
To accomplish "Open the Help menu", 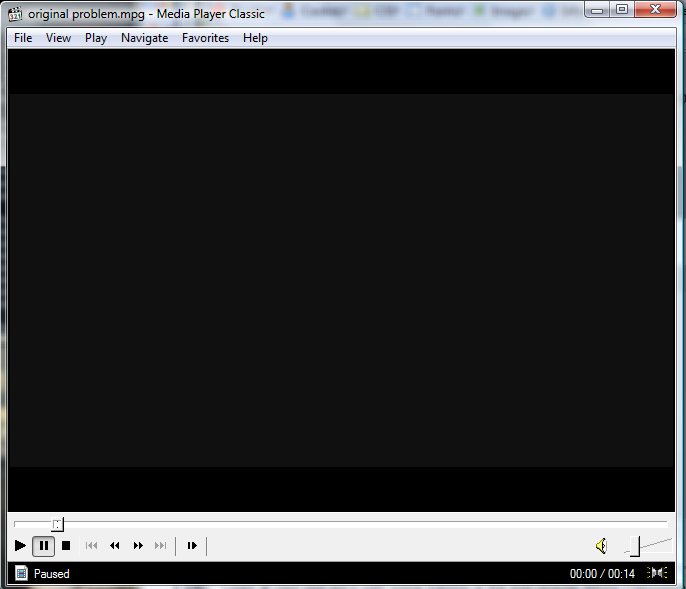I will 255,38.
